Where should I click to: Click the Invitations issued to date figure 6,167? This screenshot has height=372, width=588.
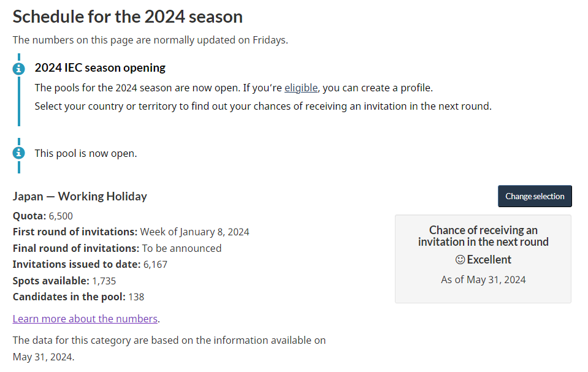[x=155, y=264]
